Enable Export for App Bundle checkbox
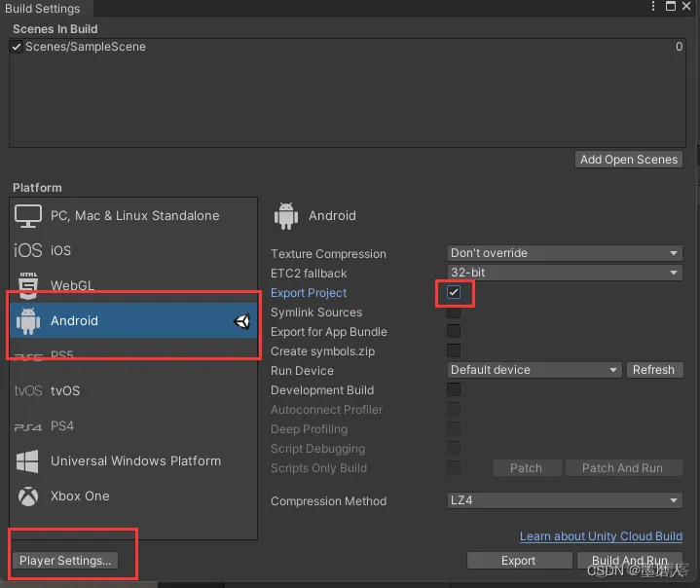Screen dimensions: 700x588 point(454,331)
